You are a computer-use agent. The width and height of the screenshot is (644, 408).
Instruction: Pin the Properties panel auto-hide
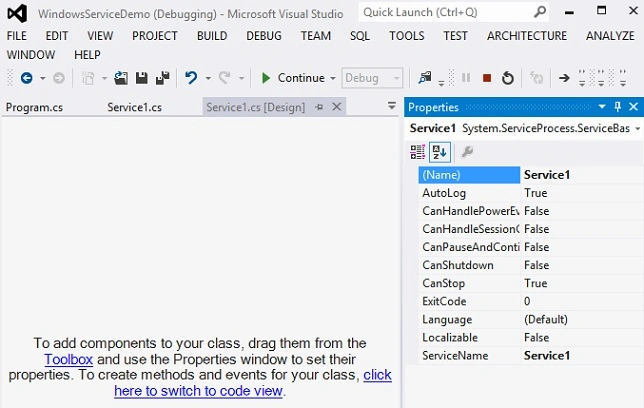pos(617,107)
